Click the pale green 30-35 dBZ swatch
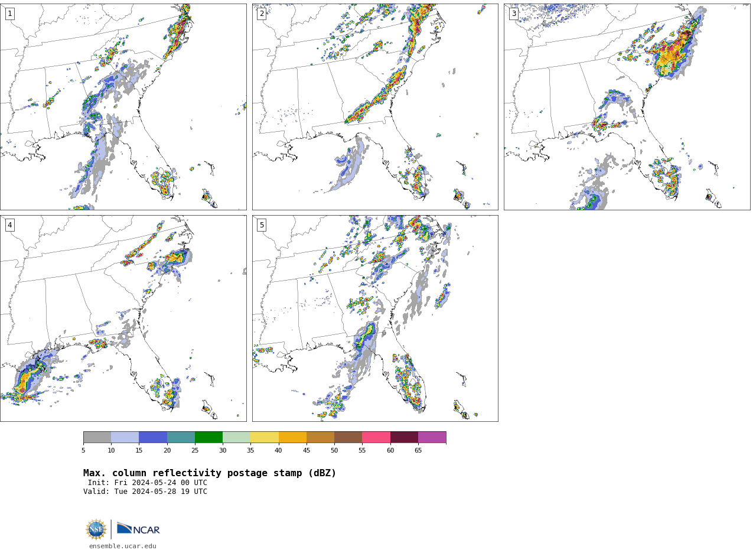The width and height of the screenshot is (756, 553). 237,437
